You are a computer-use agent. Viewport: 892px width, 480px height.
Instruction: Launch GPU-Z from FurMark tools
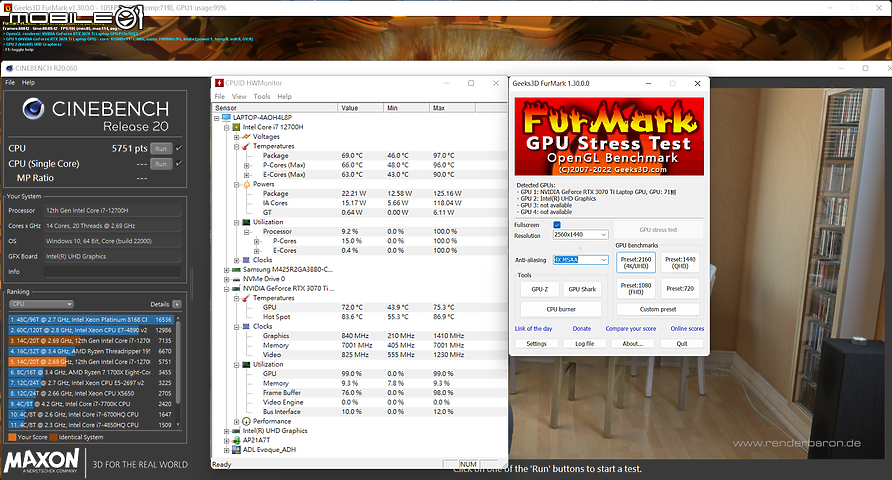pyautogui.click(x=540, y=289)
